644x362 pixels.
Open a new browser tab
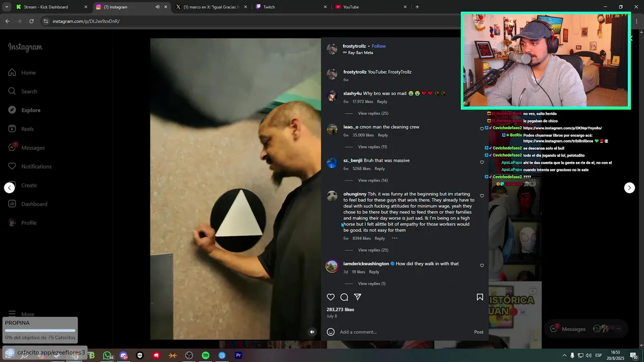tap(417, 7)
